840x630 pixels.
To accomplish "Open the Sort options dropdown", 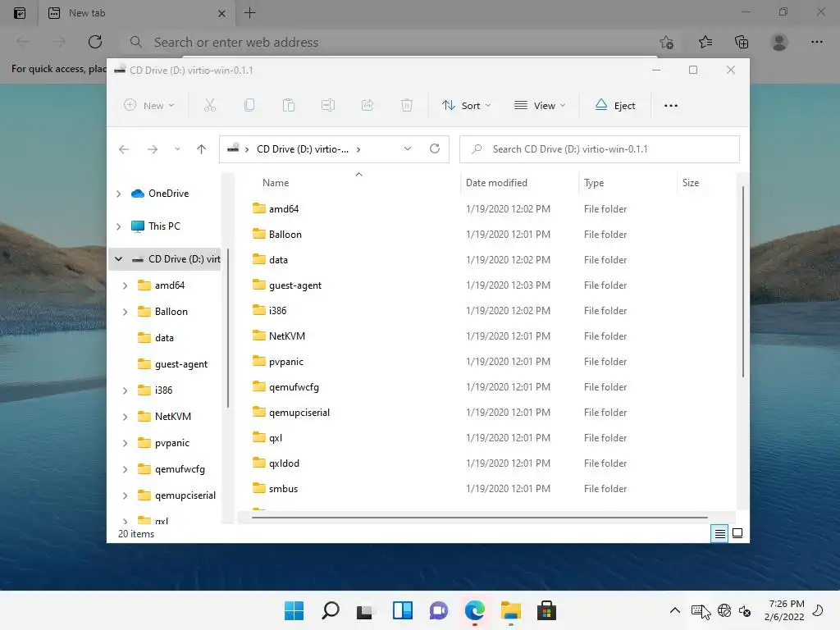I will click(466, 106).
